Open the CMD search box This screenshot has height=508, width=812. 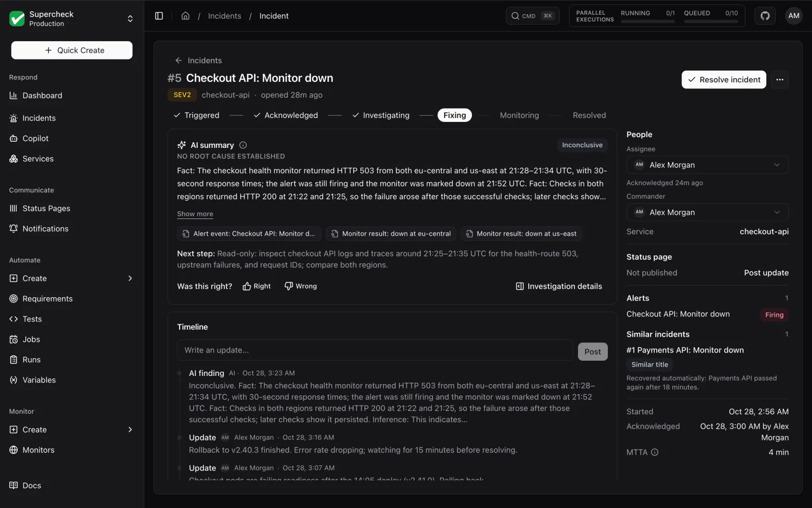pos(533,16)
